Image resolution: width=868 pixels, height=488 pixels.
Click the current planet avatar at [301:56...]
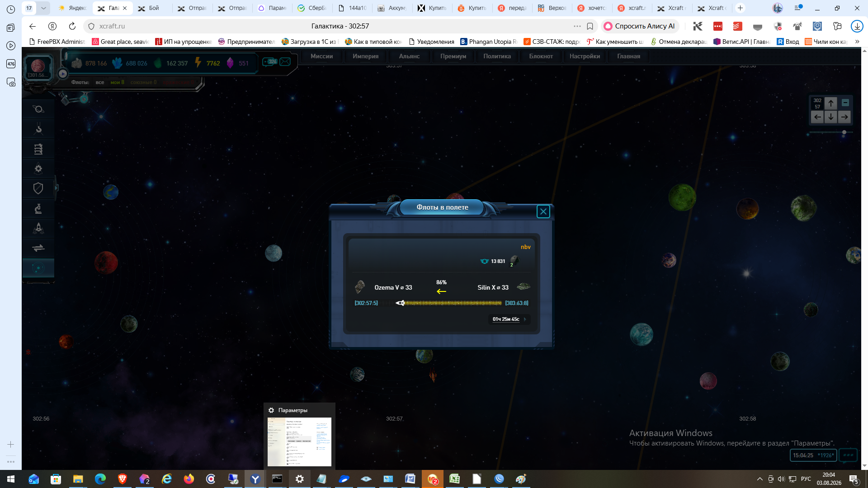pos(38,67)
